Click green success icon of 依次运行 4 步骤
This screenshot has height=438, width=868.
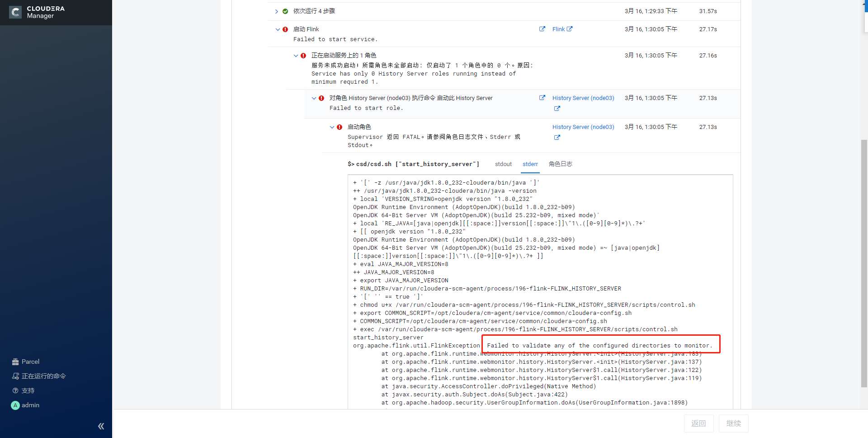tap(285, 11)
